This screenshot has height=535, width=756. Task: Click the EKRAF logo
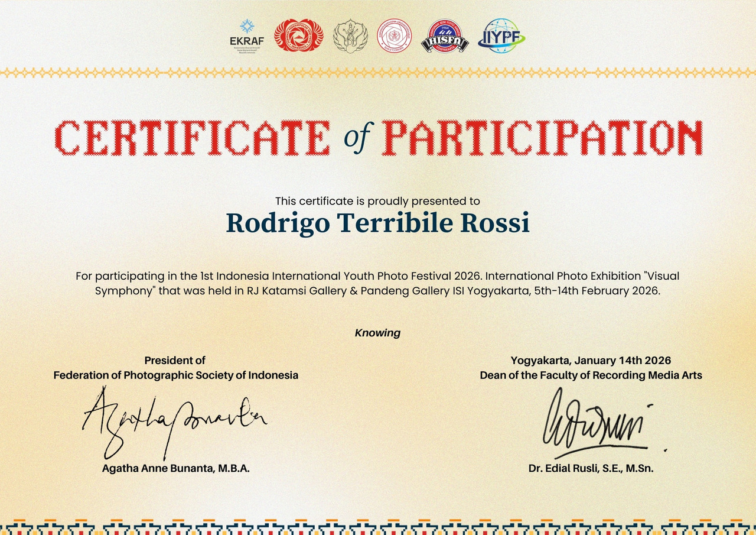click(x=246, y=35)
